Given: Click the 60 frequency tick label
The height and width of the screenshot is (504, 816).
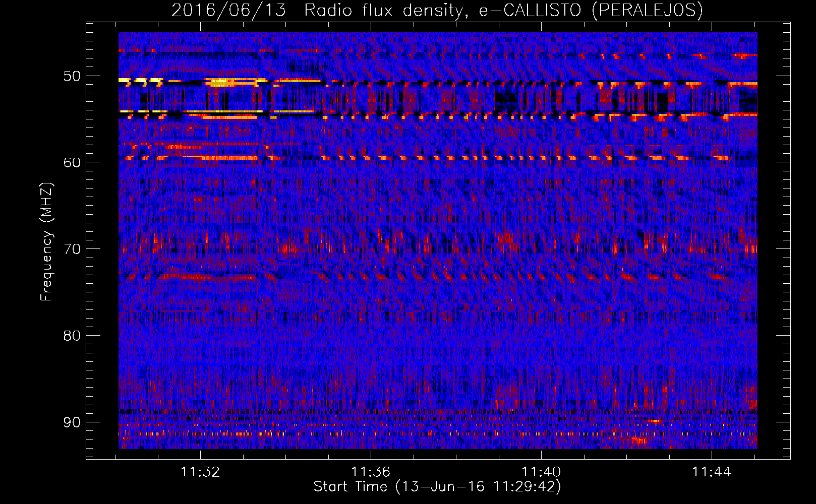Looking at the screenshot, I should tap(72, 162).
